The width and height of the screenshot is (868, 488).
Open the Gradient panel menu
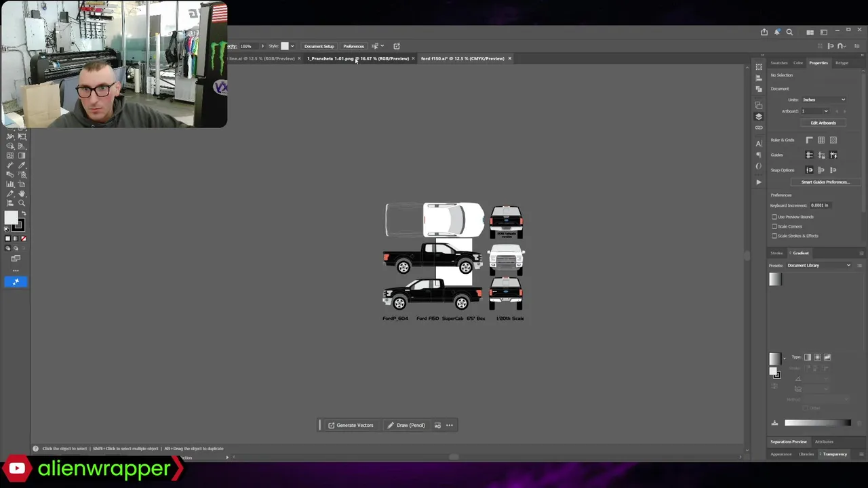(x=861, y=253)
